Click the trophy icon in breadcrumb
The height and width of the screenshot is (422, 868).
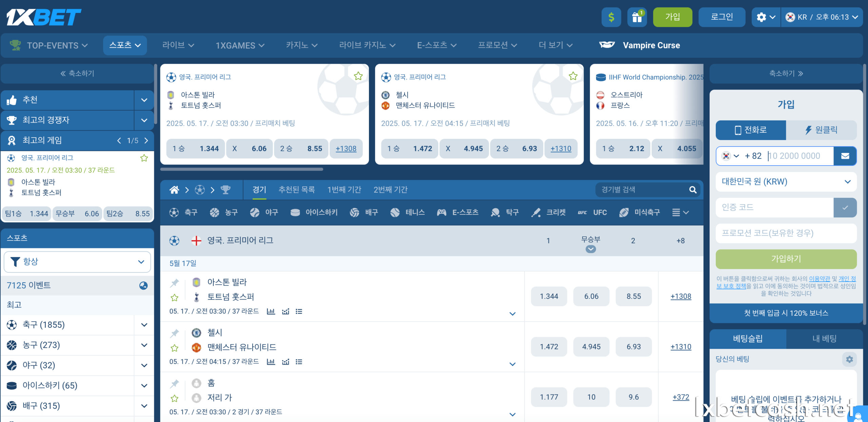225,190
